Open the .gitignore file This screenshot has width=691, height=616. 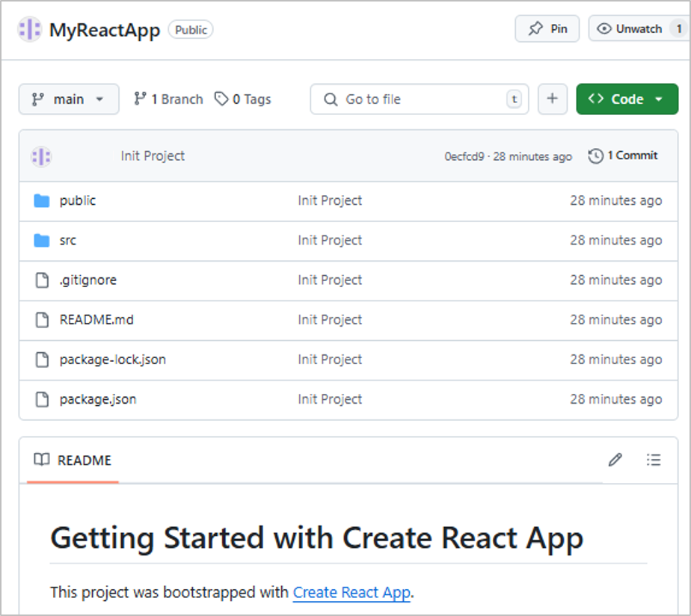(x=88, y=280)
